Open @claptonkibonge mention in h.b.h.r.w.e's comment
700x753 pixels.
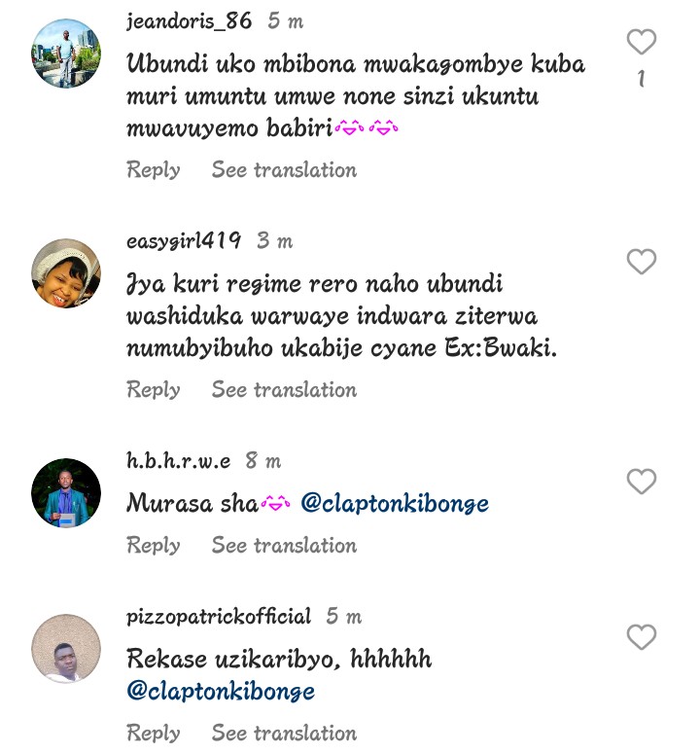[395, 504]
